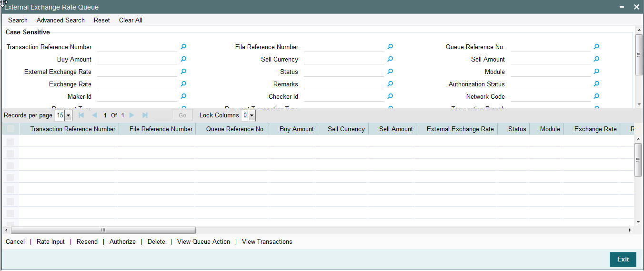Click into the Remarks input field
Viewport: 644px width, 271px height.
pyautogui.click(x=344, y=84)
